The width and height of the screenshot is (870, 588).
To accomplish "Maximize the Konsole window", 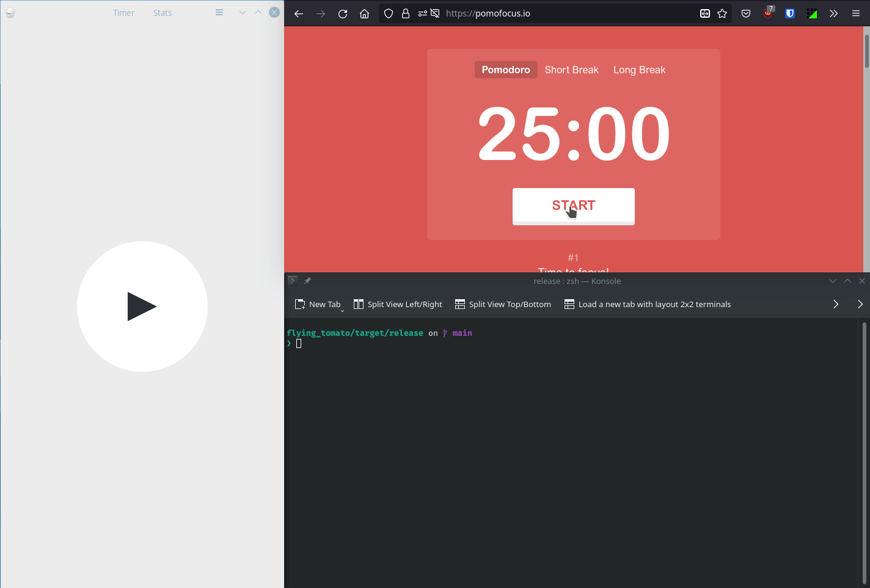I will pyautogui.click(x=847, y=281).
